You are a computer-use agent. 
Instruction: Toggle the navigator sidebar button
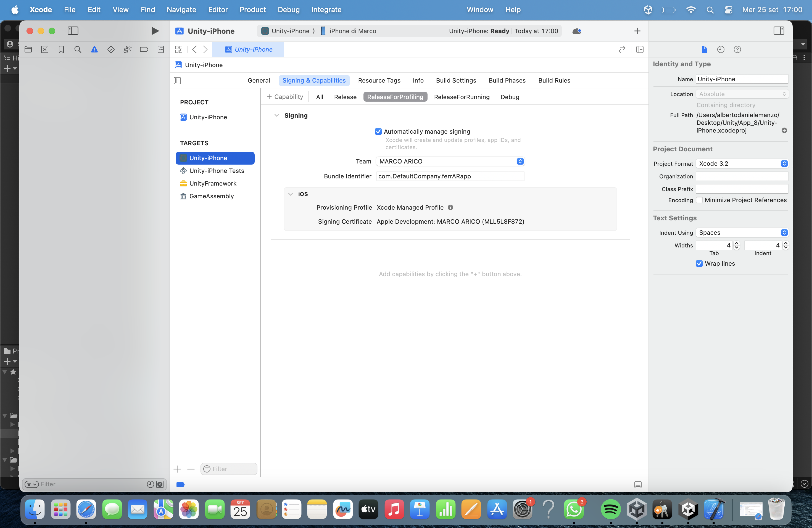[x=73, y=31]
